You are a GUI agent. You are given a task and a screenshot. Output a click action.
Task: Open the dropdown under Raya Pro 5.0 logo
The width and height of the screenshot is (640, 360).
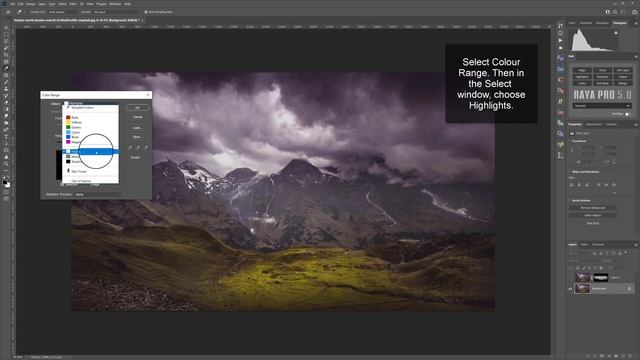click(x=602, y=106)
